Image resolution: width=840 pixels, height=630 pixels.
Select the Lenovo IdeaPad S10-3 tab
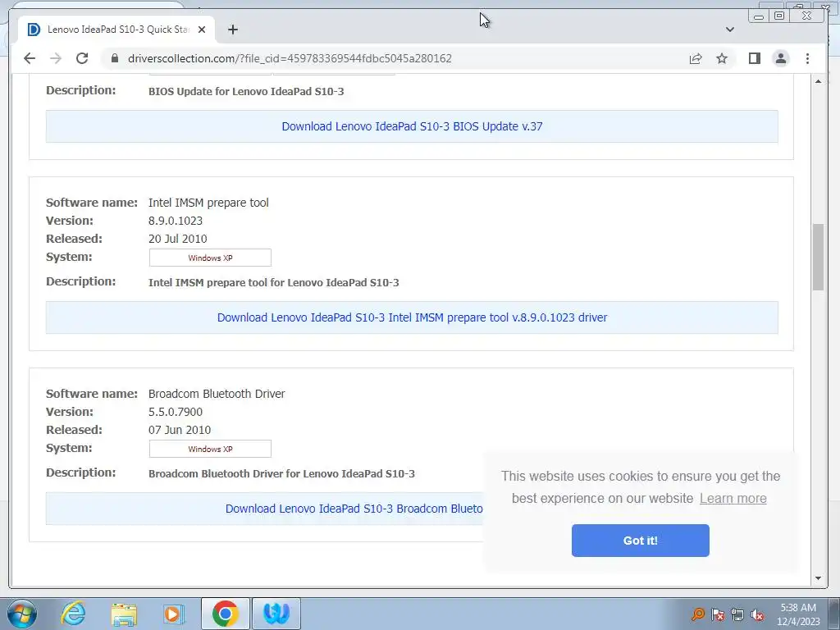[x=117, y=30]
